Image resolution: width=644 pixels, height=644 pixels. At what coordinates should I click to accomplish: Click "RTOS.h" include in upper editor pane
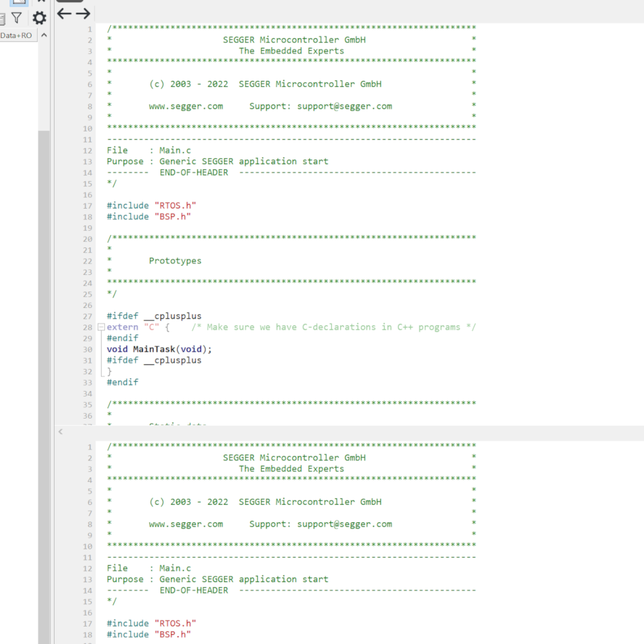pyautogui.click(x=175, y=205)
